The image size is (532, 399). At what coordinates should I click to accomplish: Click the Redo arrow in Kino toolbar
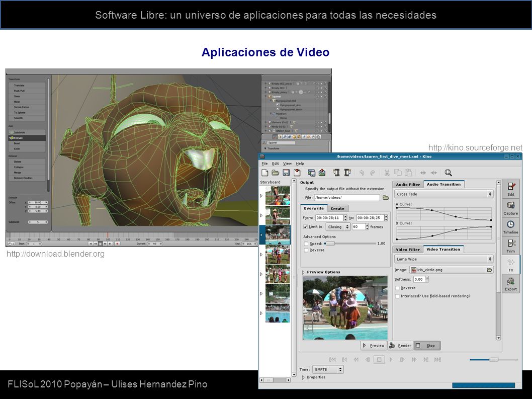pos(373,173)
